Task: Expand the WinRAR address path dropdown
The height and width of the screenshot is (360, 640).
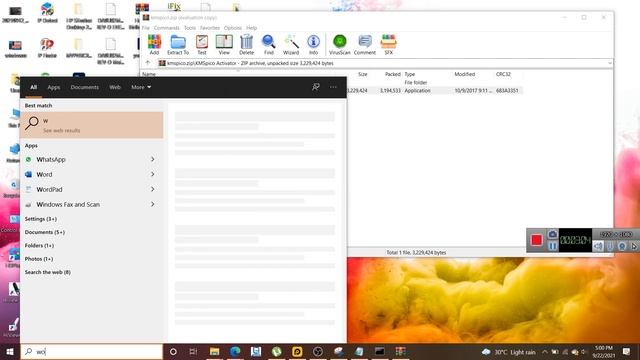Action: point(610,63)
